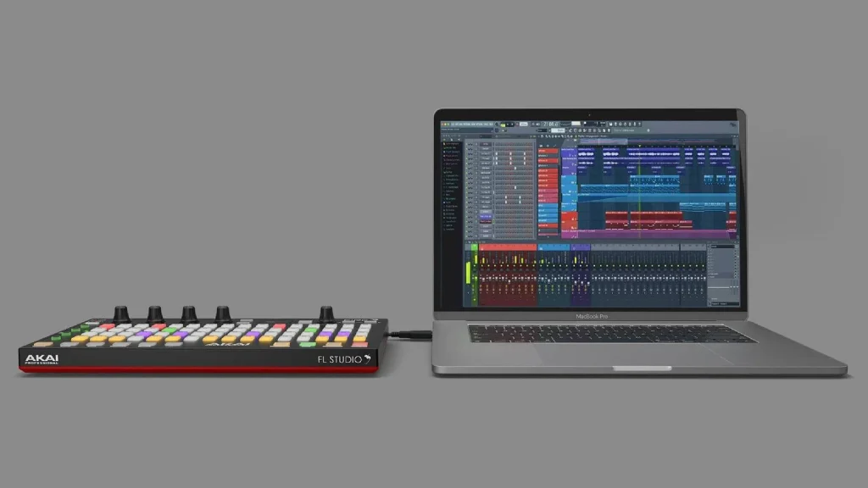Select the long light-blue automation clip in playlist
Screen dimensions: 868x488
coord(656,197)
